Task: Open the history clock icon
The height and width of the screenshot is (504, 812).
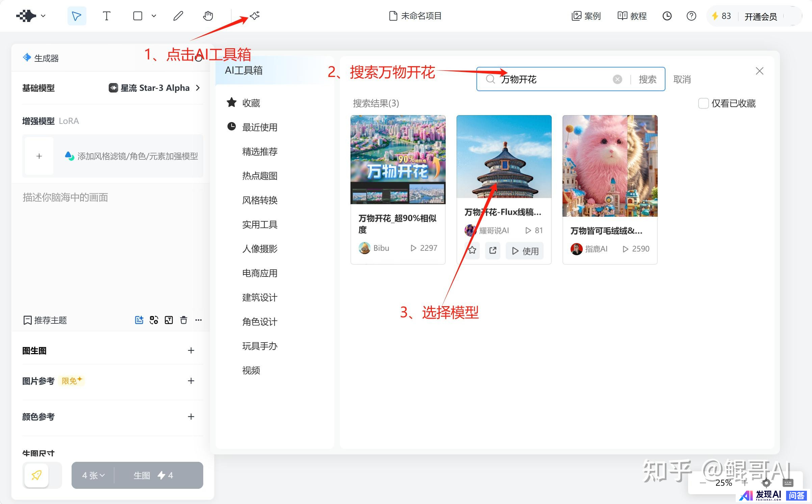Action: (667, 16)
